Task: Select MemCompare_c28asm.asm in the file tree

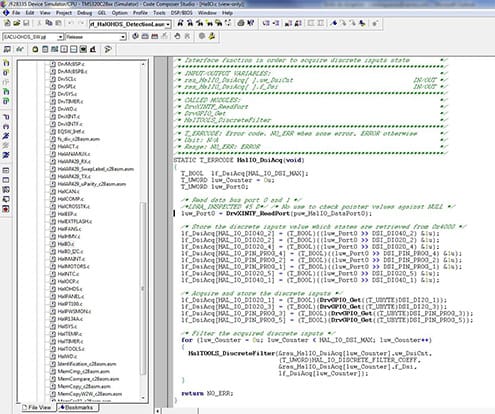Action: click(x=88, y=379)
